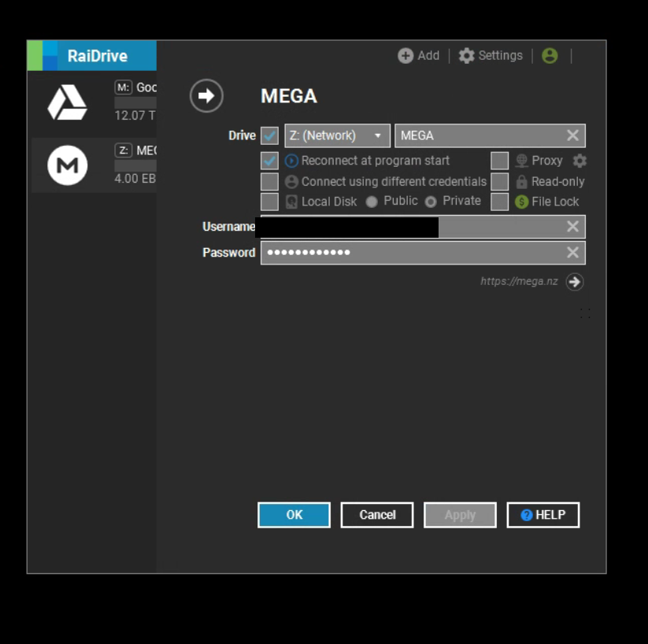Open mega.nz via the arrow icon

(575, 282)
